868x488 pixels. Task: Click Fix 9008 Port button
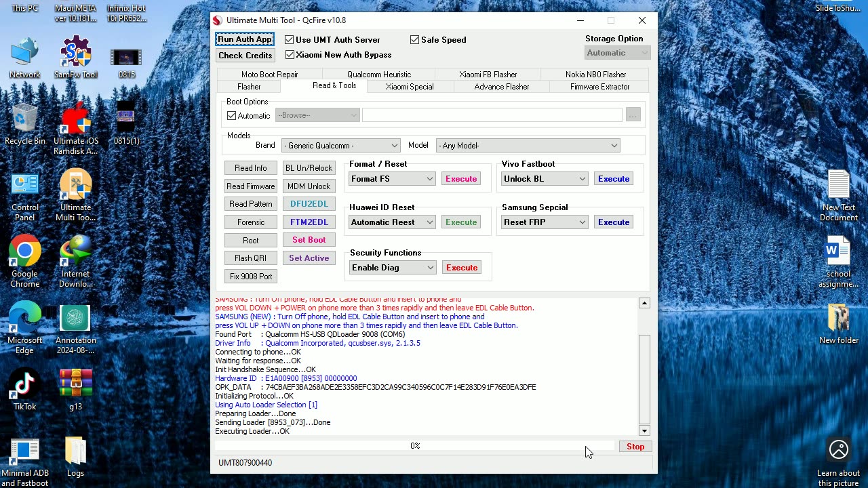251,277
